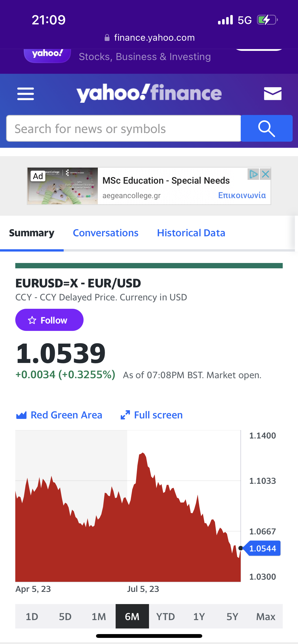Image resolution: width=298 pixels, height=644 pixels.
Task: Select the 1D chart range
Action: click(x=32, y=617)
